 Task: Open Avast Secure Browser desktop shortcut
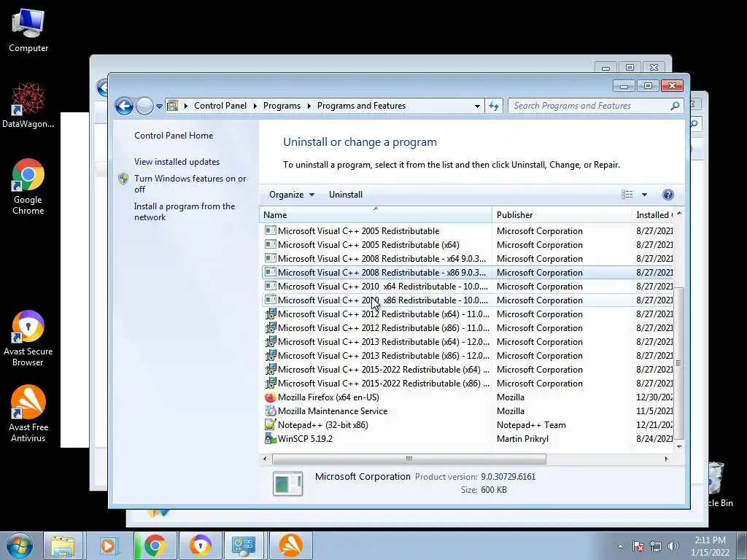(28, 338)
